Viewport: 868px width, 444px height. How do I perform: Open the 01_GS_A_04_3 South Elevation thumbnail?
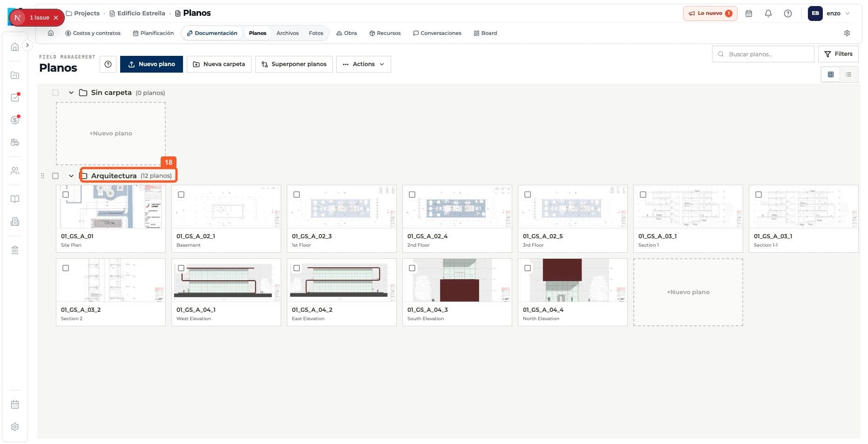click(457, 280)
